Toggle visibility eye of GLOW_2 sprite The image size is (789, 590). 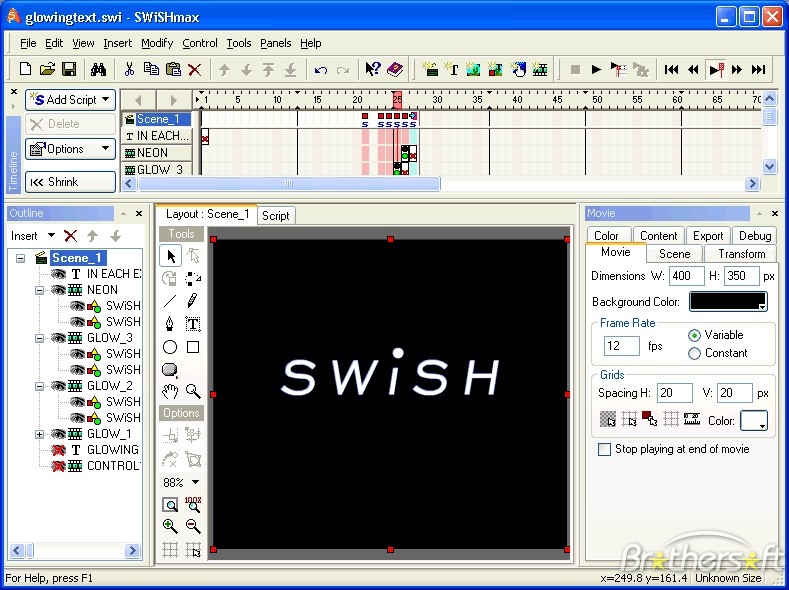click(x=58, y=386)
